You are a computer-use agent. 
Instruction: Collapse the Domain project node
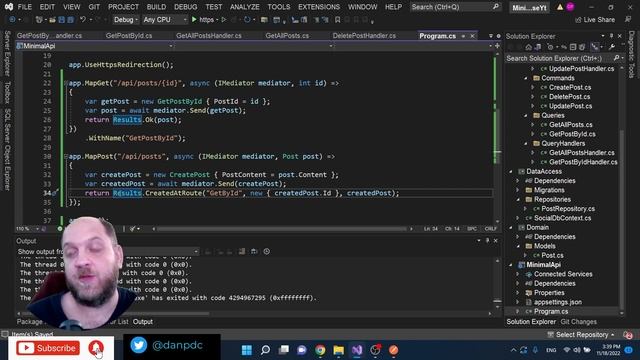pos(511,227)
